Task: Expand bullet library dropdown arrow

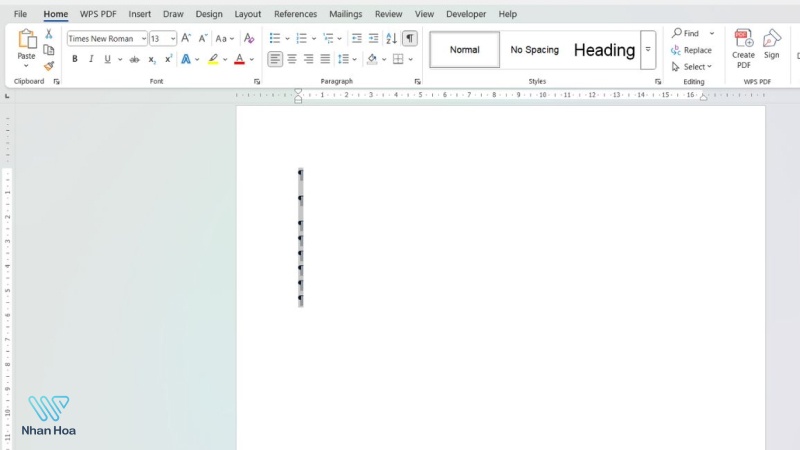Action: point(287,39)
